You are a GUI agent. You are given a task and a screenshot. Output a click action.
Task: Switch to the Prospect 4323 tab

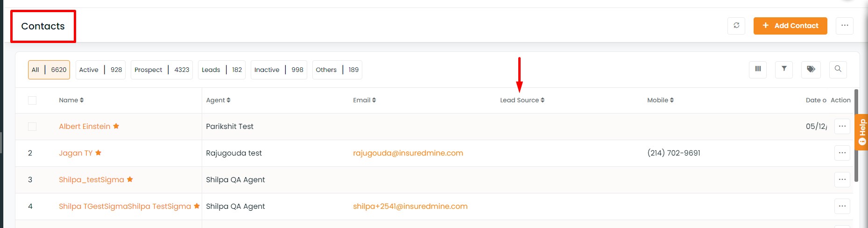pyautogui.click(x=162, y=70)
